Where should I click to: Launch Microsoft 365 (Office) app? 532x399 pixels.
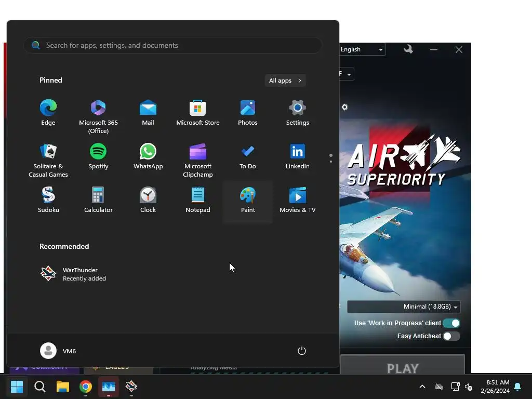[98, 117]
